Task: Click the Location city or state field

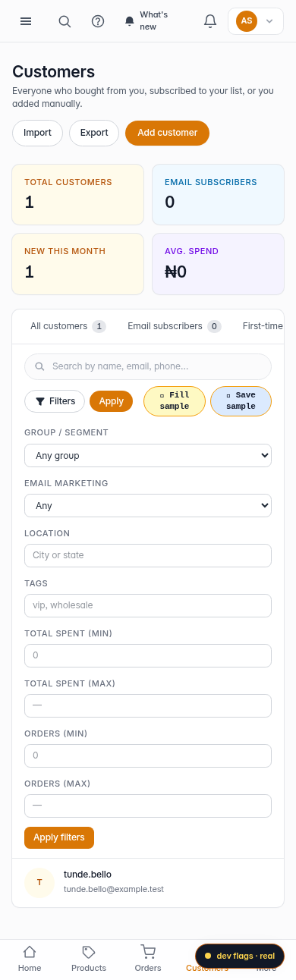Action: click(x=148, y=555)
